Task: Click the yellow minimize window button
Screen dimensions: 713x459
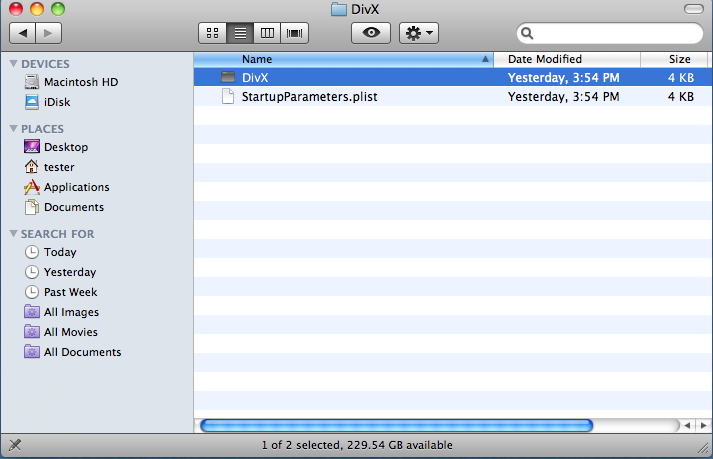Action: (37, 9)
